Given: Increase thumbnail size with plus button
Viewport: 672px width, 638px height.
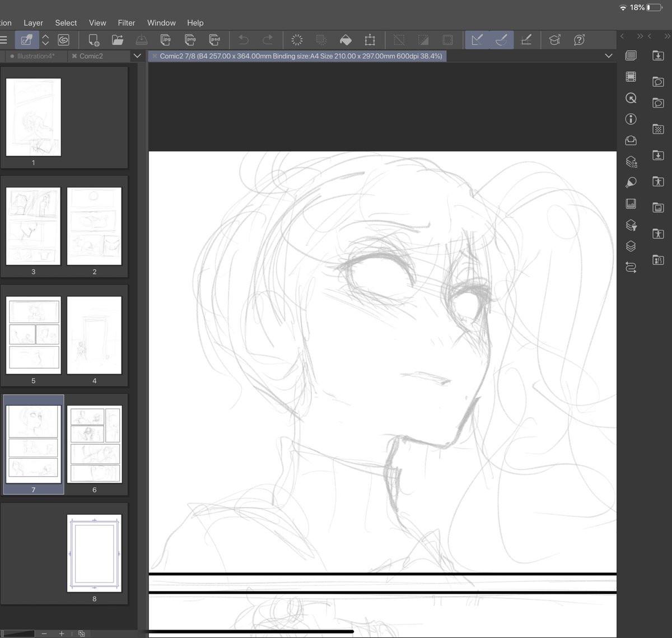Looking at the screenshot, I should (62, 634).
